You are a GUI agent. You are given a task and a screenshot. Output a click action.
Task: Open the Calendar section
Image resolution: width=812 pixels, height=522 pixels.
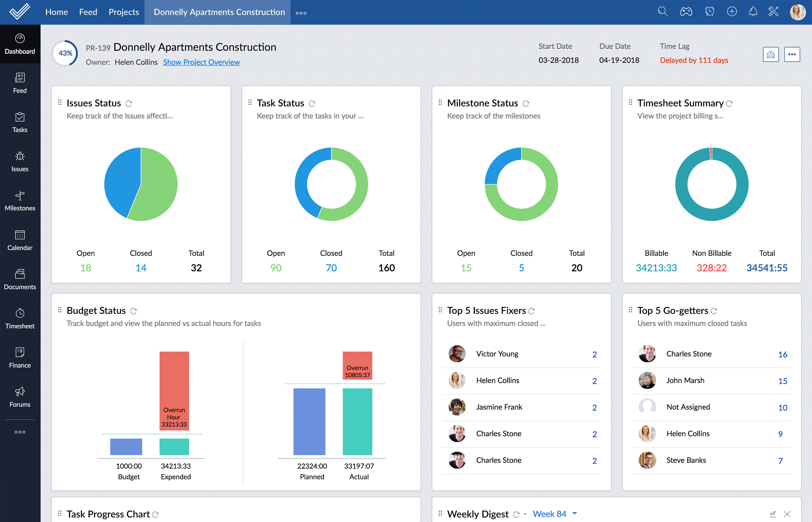20,240
